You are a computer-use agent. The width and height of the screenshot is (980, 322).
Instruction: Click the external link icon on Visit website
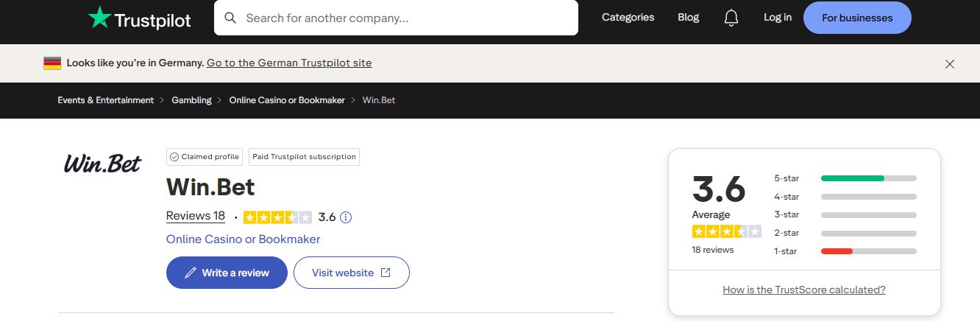click(x=386, y=273)
